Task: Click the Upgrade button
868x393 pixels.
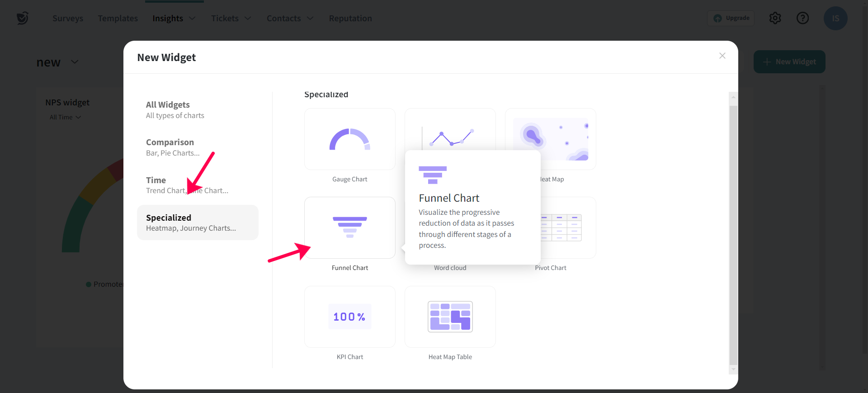Action: [x=731, y=18]
